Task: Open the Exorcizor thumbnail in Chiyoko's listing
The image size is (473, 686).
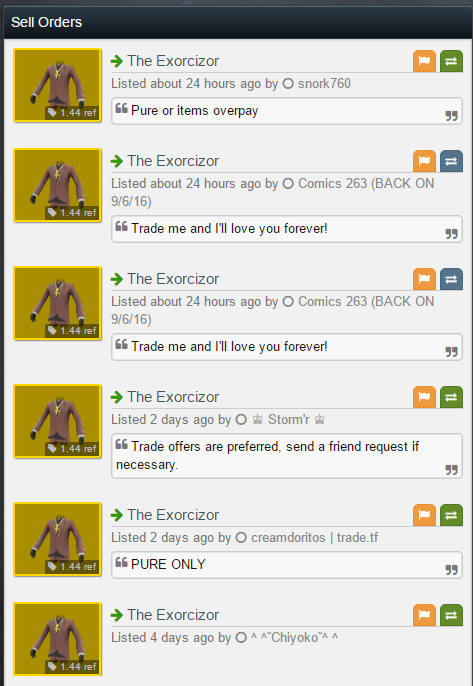Action: coord(57,639)
